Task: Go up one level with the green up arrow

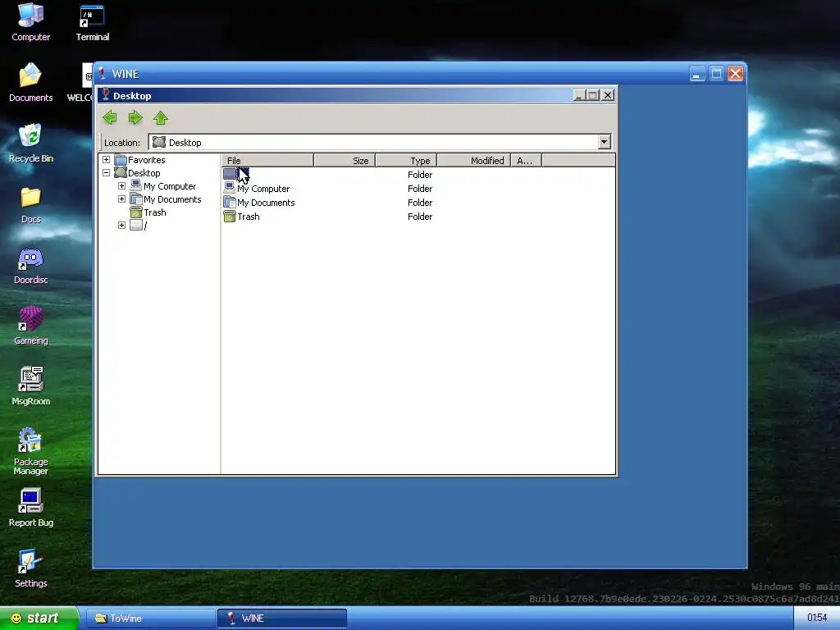Action: point(161,117)
